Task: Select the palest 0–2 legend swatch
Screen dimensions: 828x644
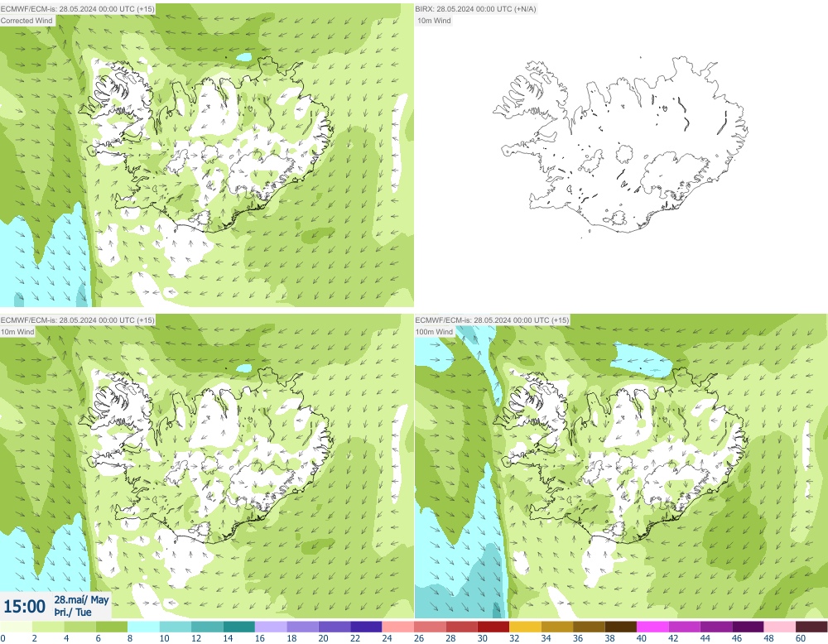Action: [x=16, y=627]
